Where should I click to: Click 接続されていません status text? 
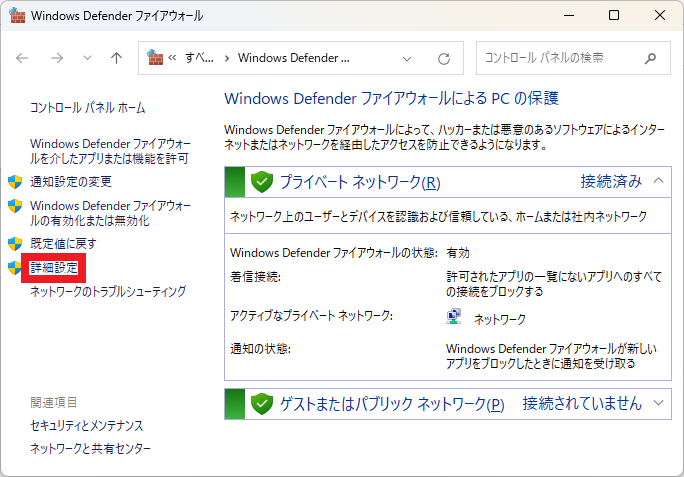(582, 403)
